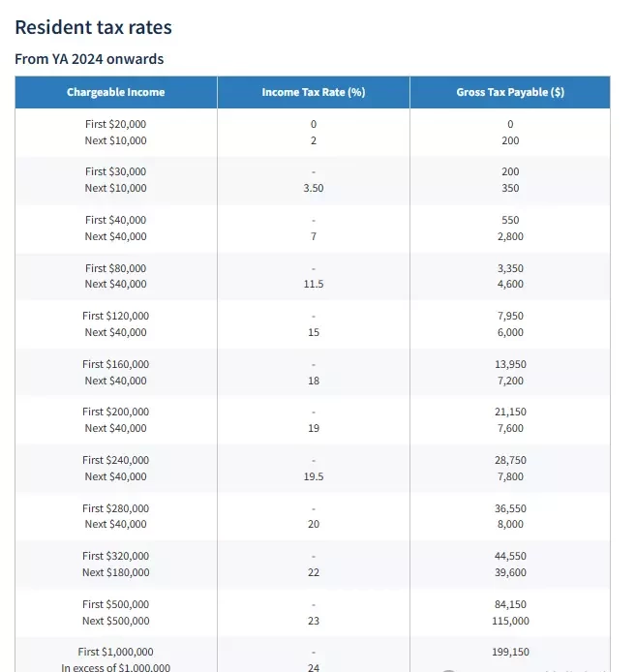Click the First $160,000 row label
Screen dimensions: 636x672
[x=116, y=364]
